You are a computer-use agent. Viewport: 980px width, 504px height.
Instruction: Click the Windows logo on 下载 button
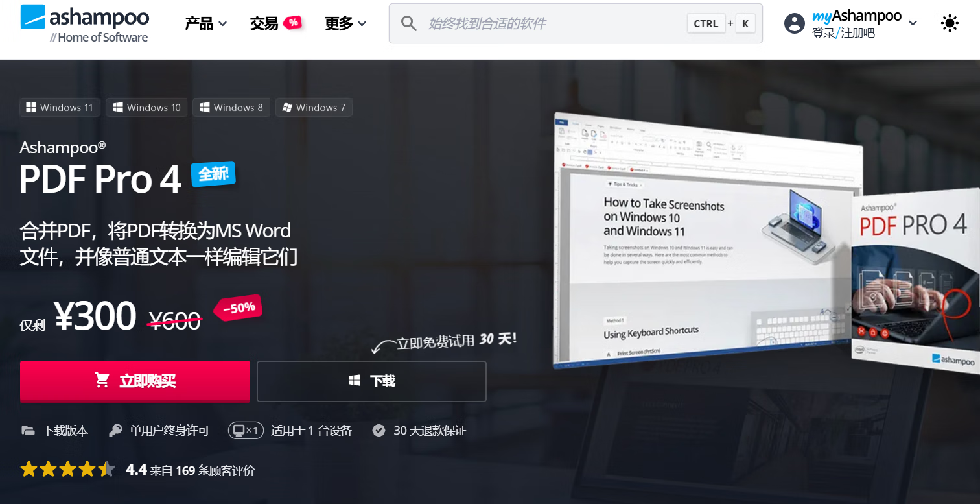click(x=355, y=381)
